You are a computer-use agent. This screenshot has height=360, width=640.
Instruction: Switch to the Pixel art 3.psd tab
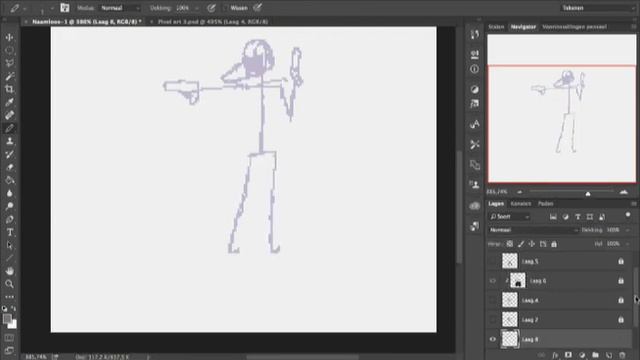(x=213, y=22)
